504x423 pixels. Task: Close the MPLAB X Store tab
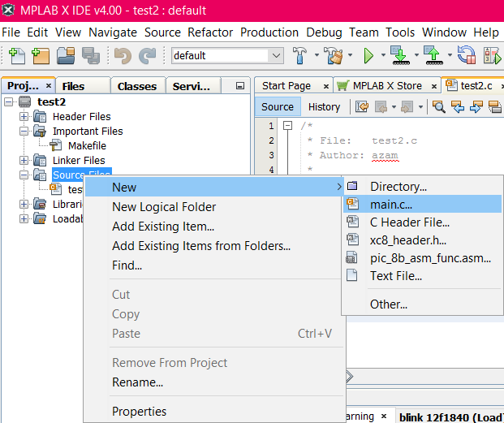(x=434, y=86)
